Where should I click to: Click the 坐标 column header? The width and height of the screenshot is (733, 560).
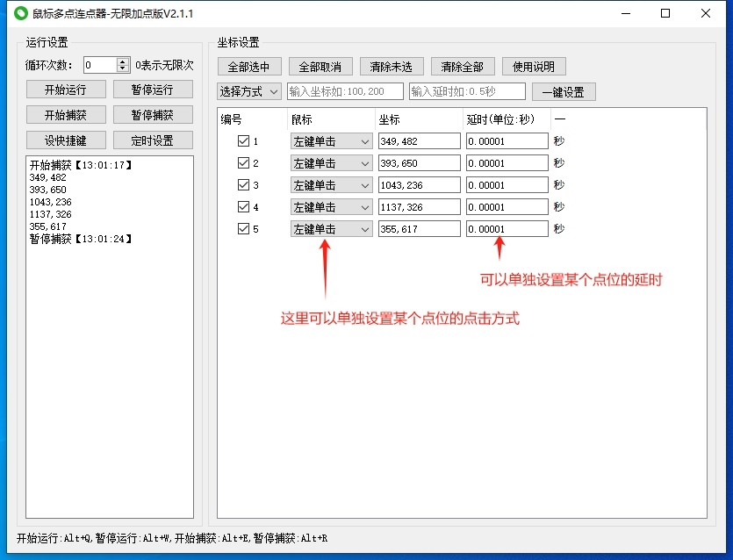[x=419, y=119]
